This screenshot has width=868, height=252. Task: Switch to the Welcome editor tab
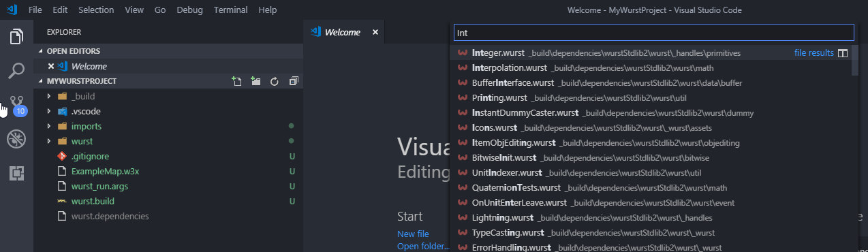(343, 32)
